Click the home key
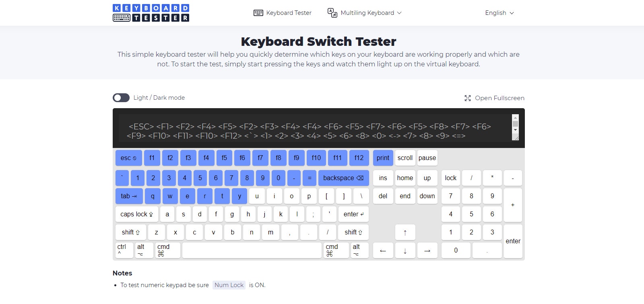644x304 pixels. pyautogui.click(x=405, y=178)
